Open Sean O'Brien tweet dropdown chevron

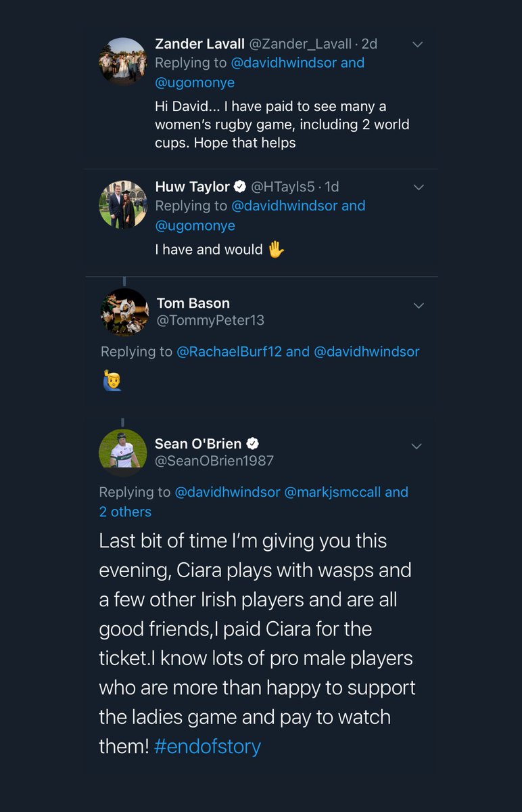pyautogui.click(x=417, y=446)
